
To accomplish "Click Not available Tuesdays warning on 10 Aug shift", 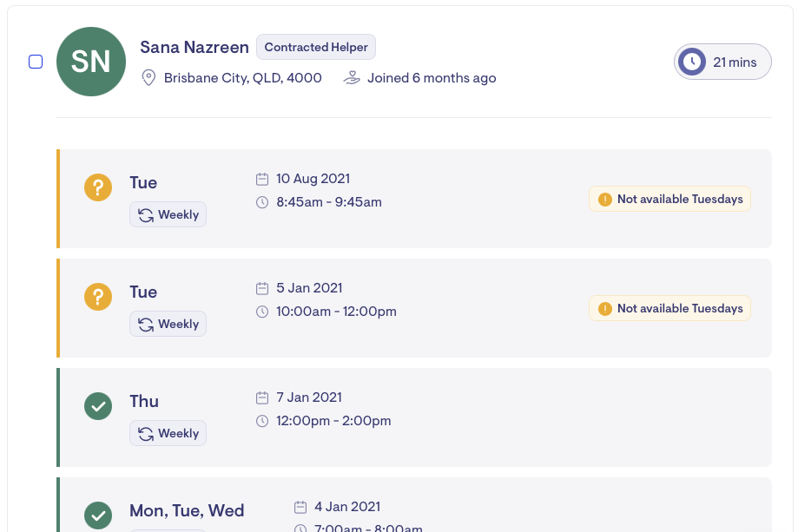I will click(669, 200).
